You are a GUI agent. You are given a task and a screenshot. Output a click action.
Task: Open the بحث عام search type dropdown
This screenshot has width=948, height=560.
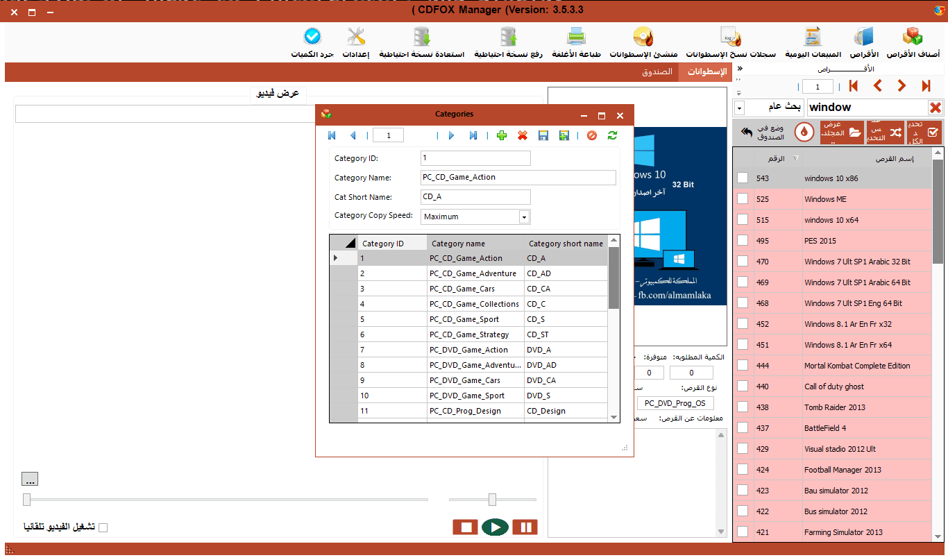click(x=740, y=108)
